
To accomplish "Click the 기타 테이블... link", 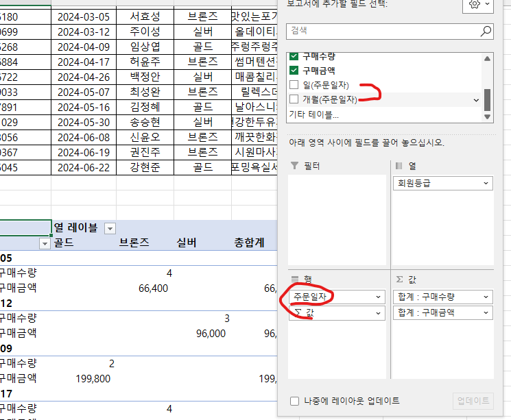I will click(313, 114).
